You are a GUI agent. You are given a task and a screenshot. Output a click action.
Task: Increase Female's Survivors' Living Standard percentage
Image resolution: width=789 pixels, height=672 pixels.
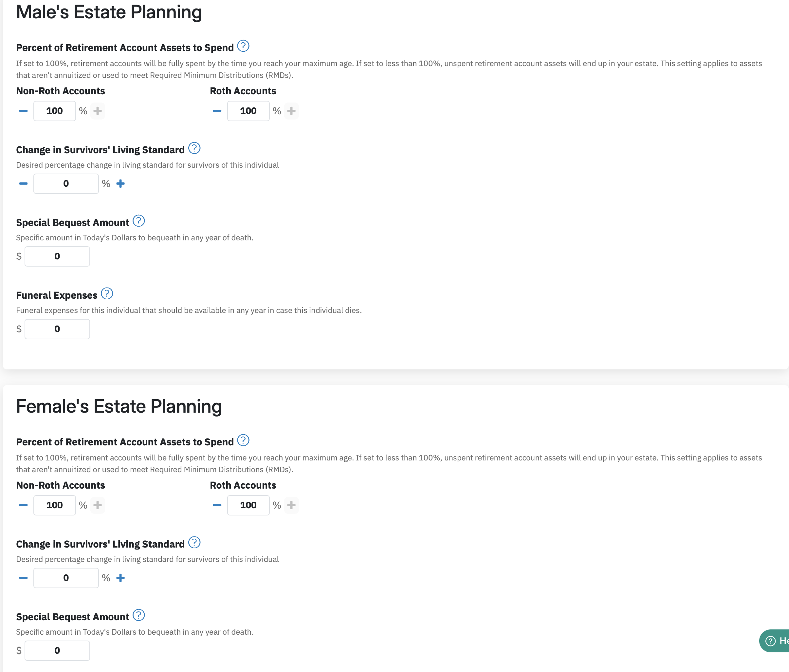point(120,578)
